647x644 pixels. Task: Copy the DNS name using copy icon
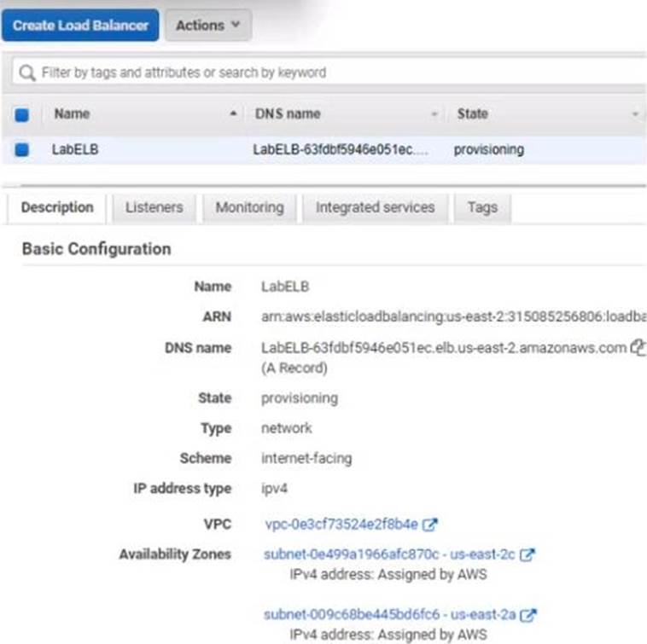(636, 347)
